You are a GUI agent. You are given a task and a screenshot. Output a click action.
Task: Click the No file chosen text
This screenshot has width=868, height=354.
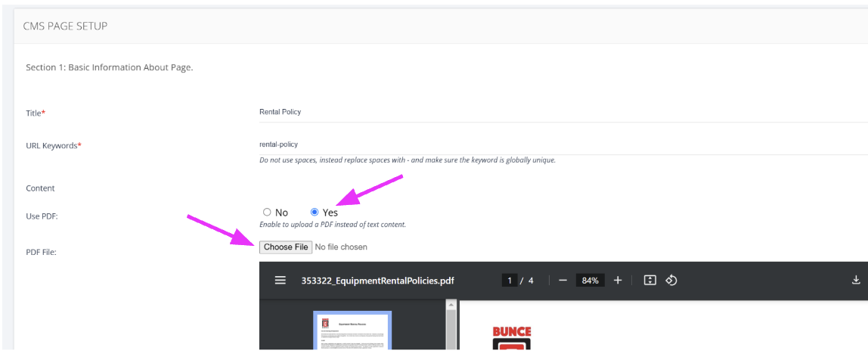(340, 247)
